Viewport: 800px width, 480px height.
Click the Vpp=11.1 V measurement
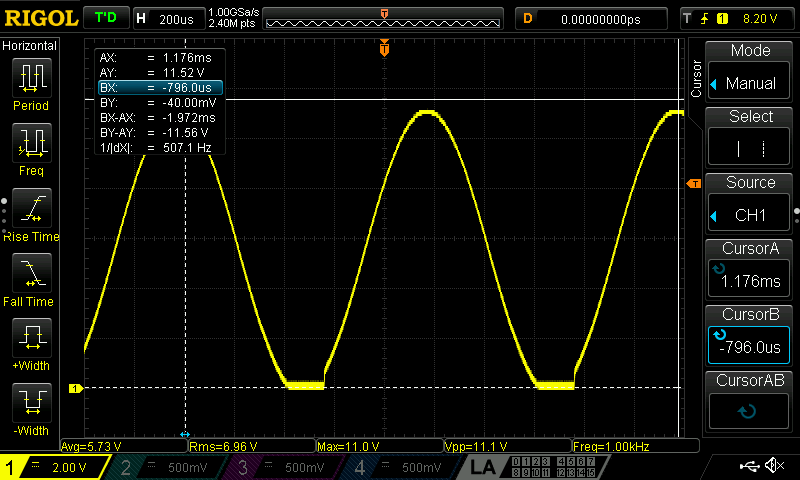tap(508, 446)
